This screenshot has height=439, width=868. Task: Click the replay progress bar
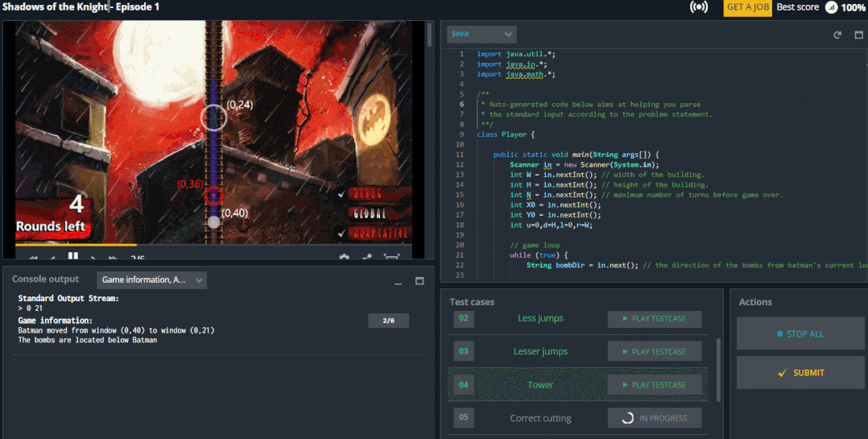pos(213,245)
